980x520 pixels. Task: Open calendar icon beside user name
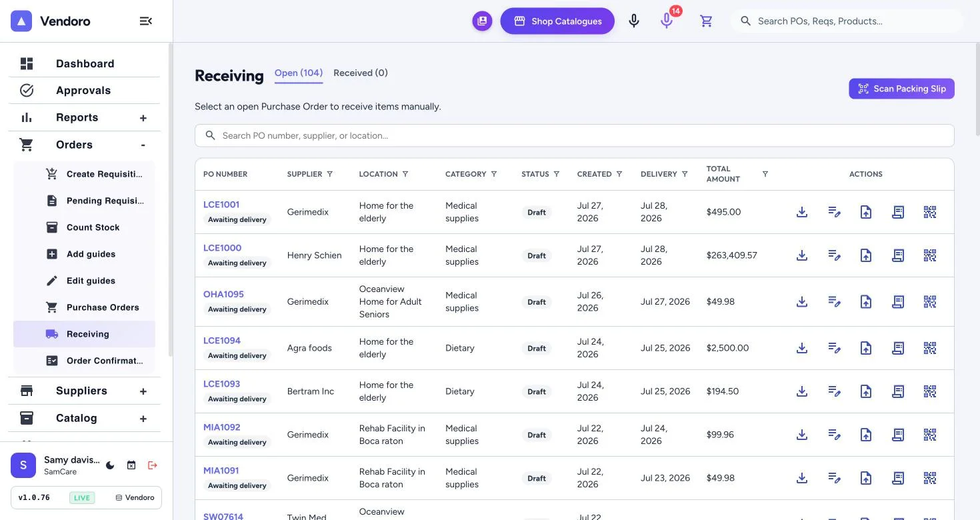click(x=131, y=465)
